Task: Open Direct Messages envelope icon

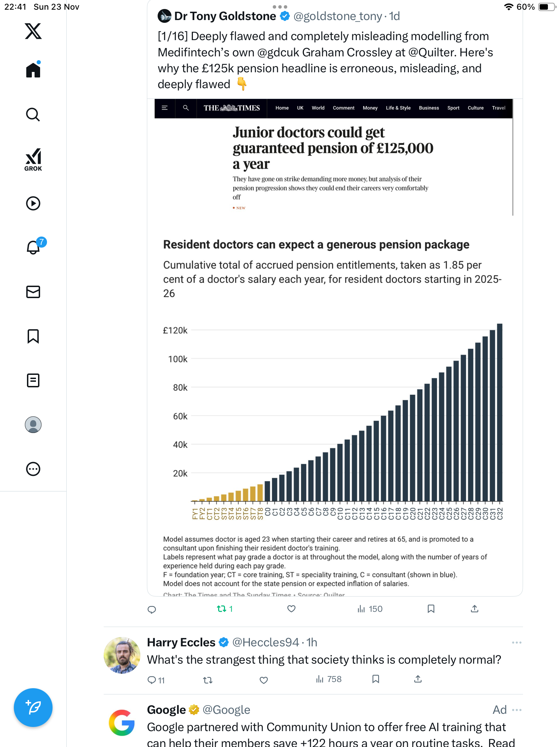Action: click(x=33, y=292)
